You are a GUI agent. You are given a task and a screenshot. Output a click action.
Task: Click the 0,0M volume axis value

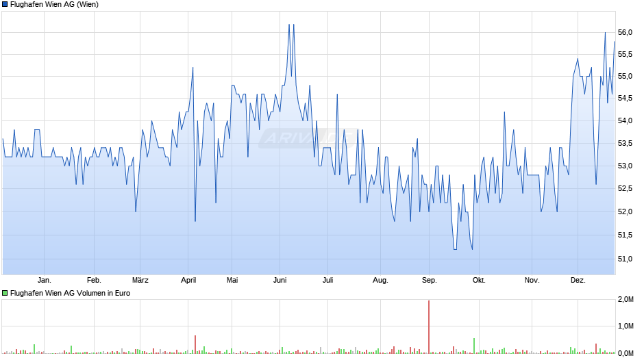click(626, 353)
